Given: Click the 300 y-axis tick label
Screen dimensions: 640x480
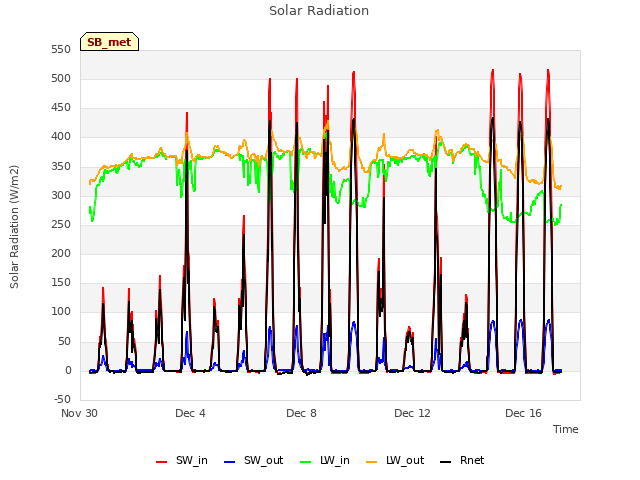Looking at the screenshot, I should coord(61,196).
